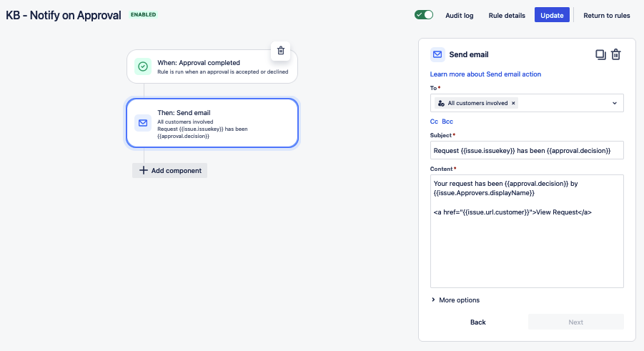
Task: Open Learn more about Send email action
Action: click(485, 74)
